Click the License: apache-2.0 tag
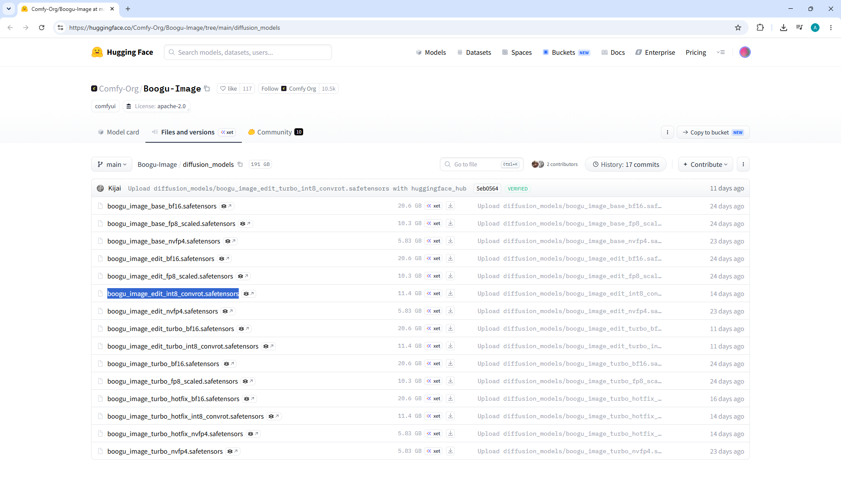 pos(156,106)
